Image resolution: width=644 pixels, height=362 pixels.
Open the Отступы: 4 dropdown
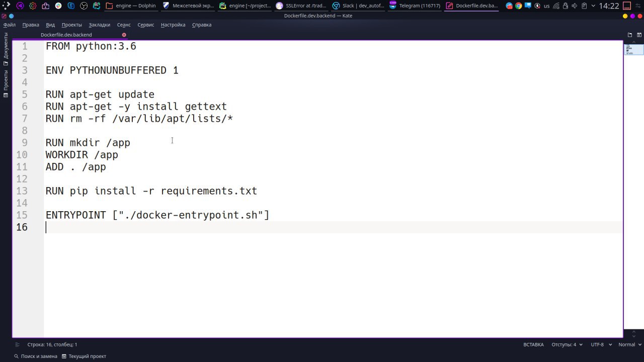pyautogui.click(x=567, y=344)
